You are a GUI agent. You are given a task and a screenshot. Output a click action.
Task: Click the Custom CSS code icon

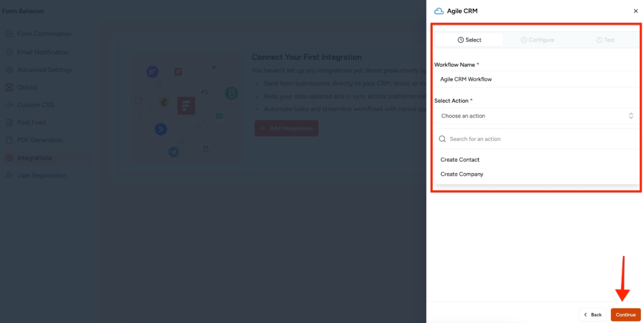click(9, 105)
